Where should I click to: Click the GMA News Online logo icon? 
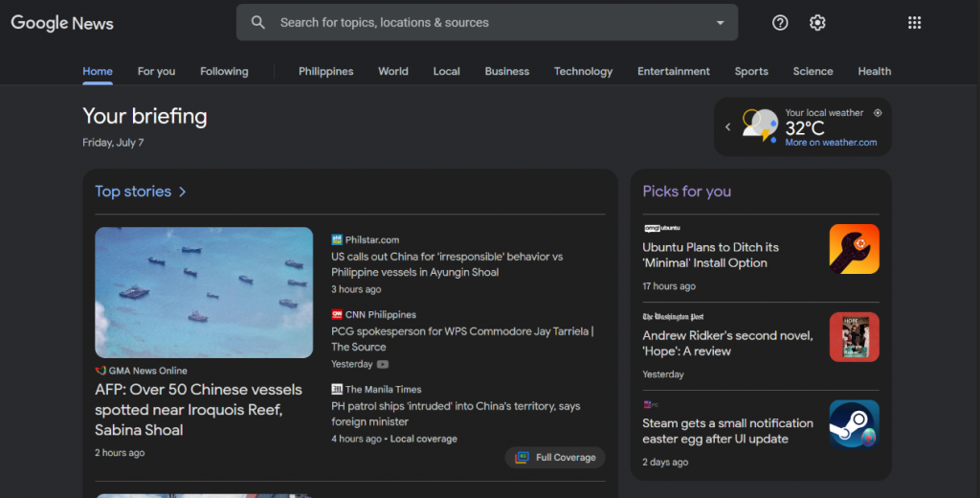pos(100,371)
